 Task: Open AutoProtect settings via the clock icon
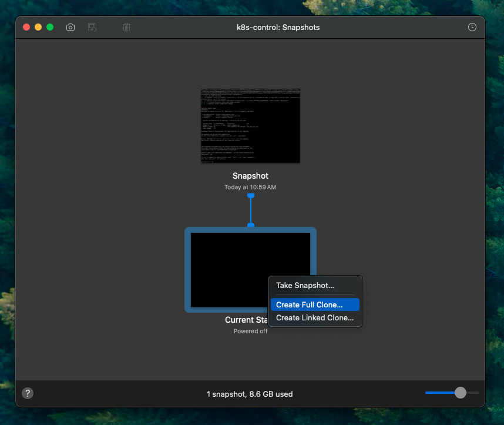click(472, 27)
